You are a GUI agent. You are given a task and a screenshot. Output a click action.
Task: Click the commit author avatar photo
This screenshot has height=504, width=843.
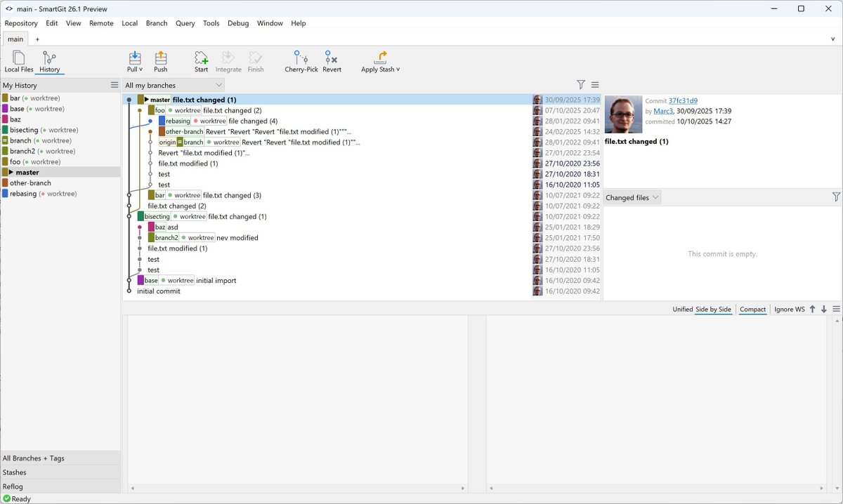623,114
